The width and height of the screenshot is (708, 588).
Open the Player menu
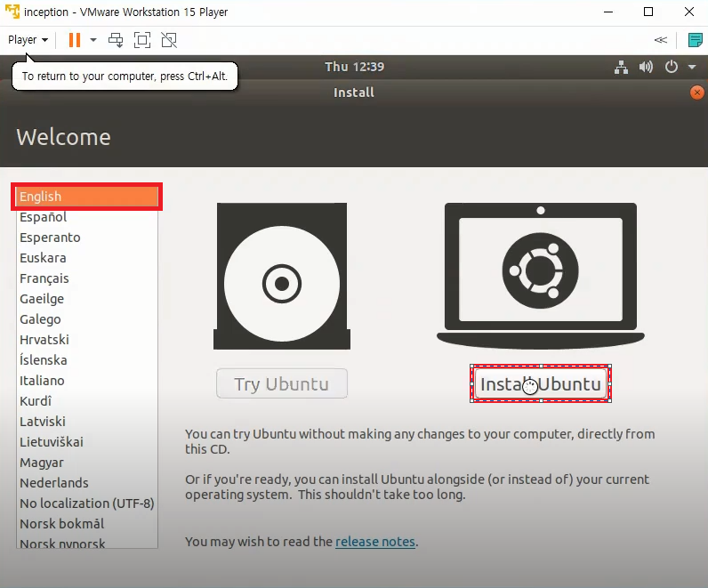(28, 40)
